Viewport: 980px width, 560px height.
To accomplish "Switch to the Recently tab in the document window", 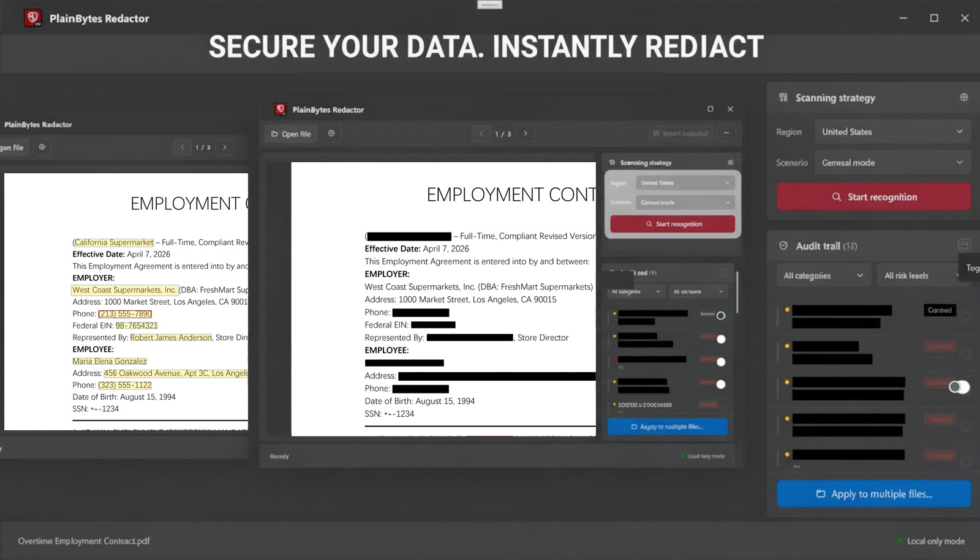I will (279, 456).
